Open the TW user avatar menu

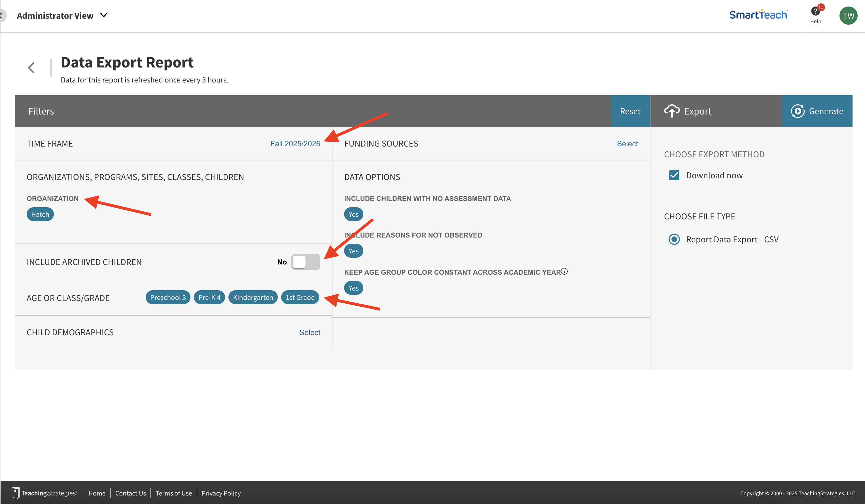(x=848, y=16)
